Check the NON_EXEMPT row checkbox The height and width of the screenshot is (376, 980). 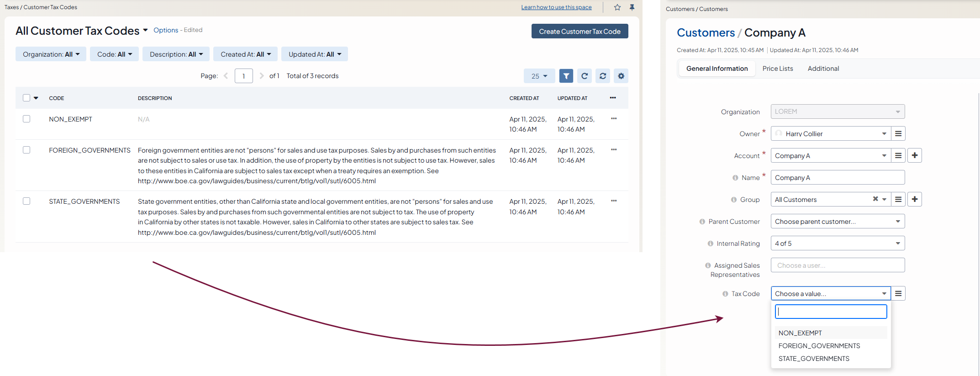pyautogui.click(x=26, y=119)
